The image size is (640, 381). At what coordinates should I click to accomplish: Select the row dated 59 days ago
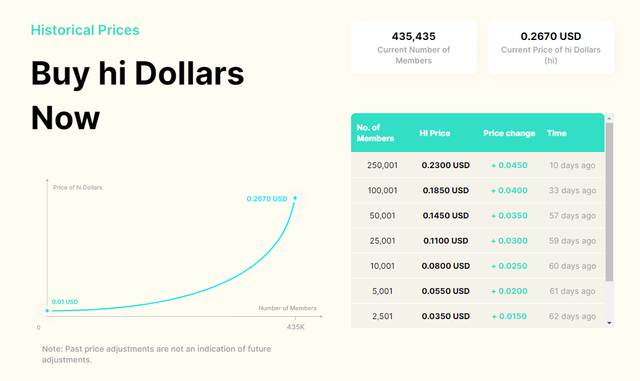point(478,241)
